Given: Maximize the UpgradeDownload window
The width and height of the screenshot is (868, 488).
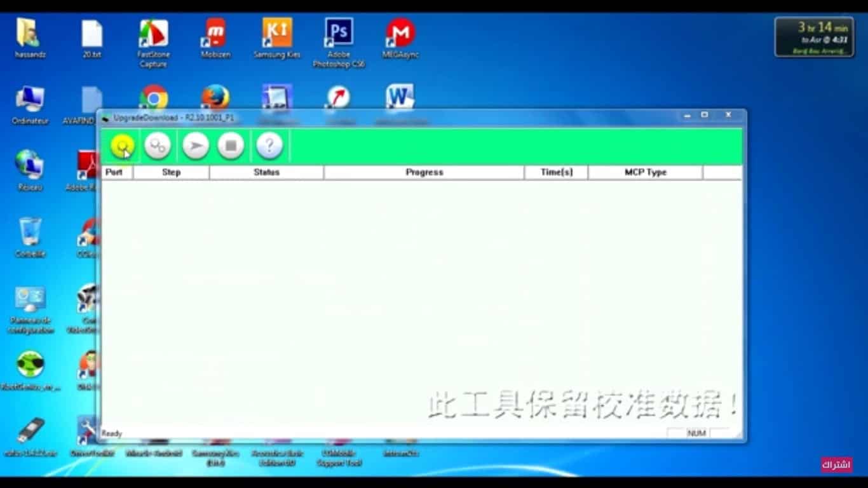Looking at the screenshot, I should point(705,116).
